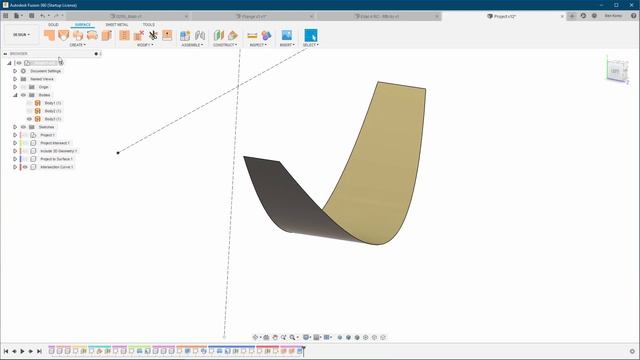Toggle visibility of Body3
This screenshot has height=360, width=640.
tap(29, 119)
